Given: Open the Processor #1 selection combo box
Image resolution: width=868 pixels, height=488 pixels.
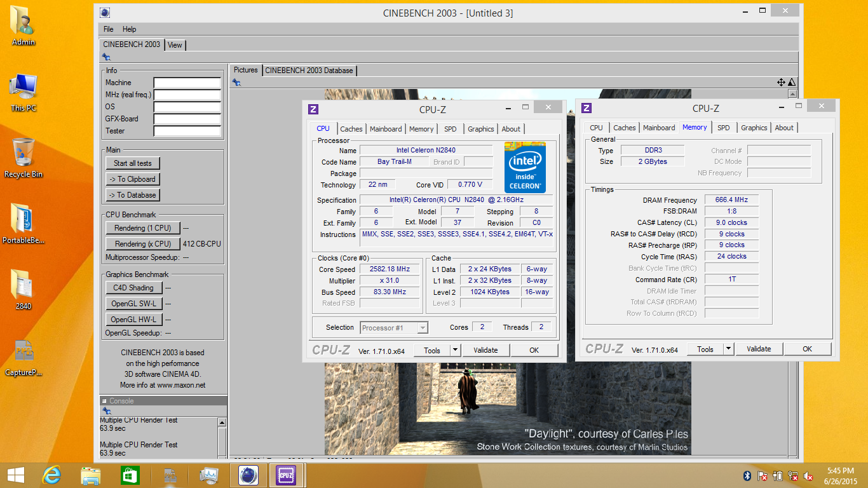Looking at the screenshot, I should pos(394,328).
